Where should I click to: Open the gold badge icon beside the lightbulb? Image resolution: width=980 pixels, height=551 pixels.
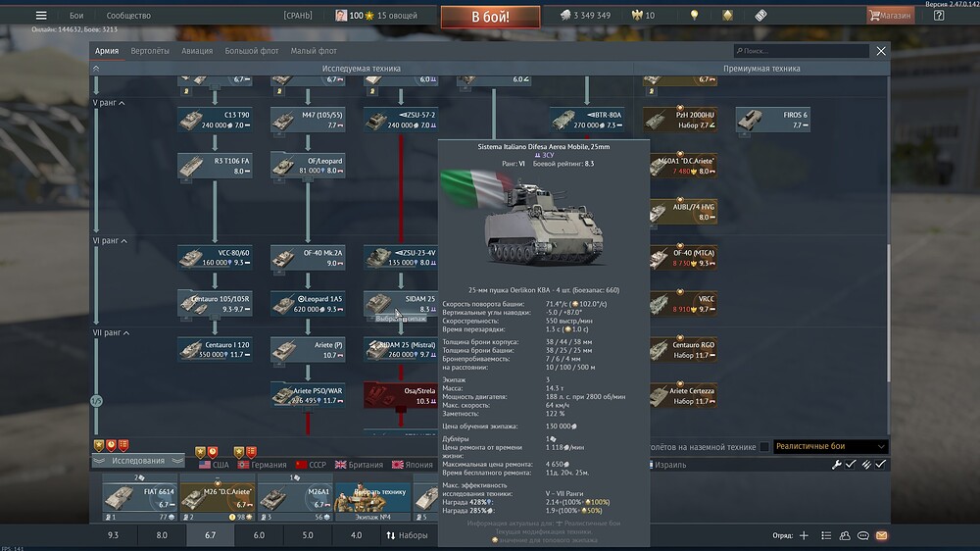click(727, 15)
